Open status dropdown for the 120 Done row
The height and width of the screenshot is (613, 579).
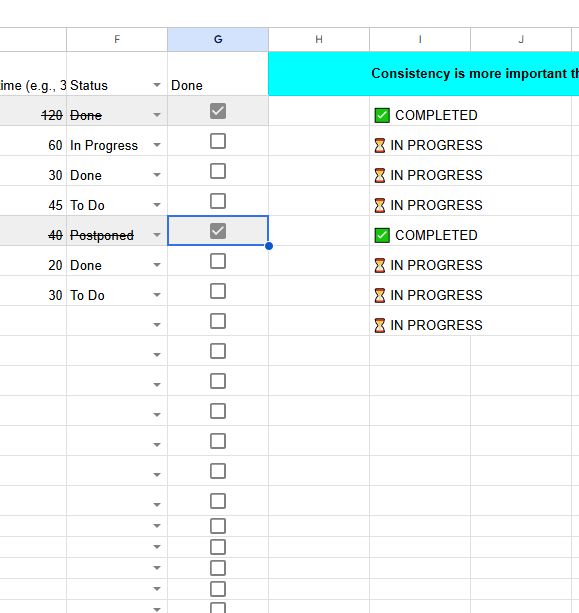pyautogui.click(x=157, y=115)
